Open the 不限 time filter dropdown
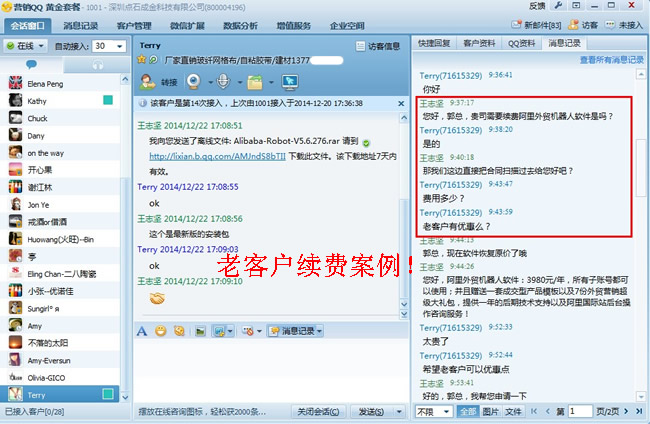Viewport: 650px width, 424px height. pos(434,411)
